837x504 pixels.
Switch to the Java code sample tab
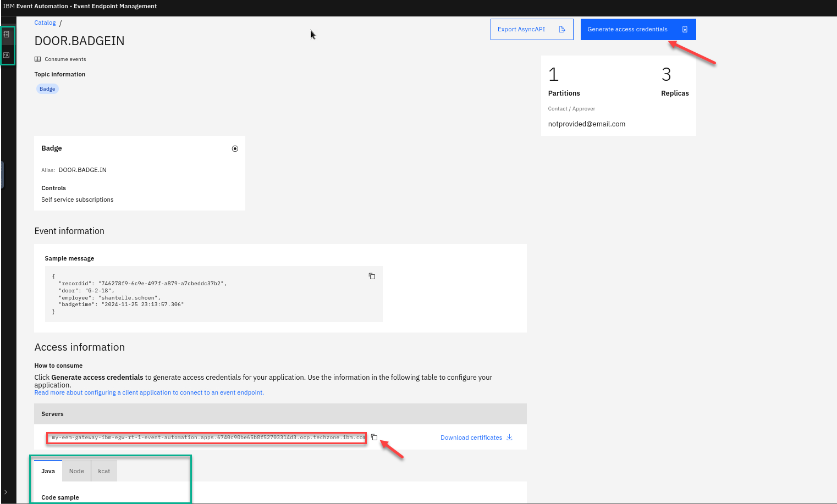(48, 471)
